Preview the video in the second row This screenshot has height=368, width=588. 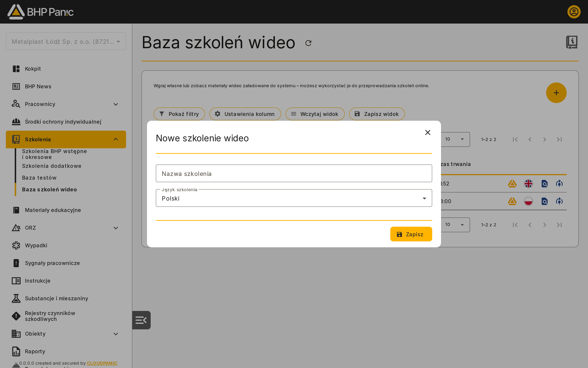pyautogui.click(x=544, y=201)
